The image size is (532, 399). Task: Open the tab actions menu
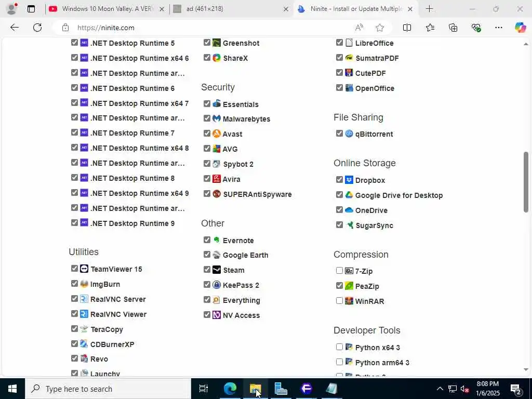[x=31, y=9]
